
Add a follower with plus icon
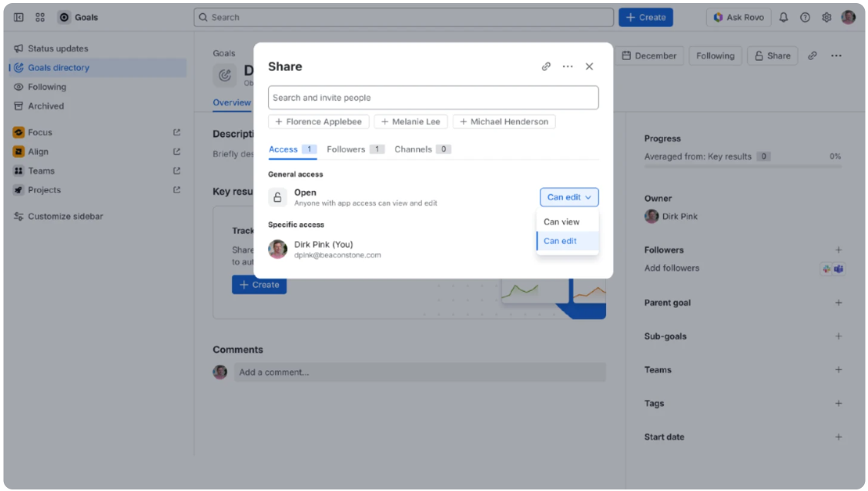[x=838, y=250]
